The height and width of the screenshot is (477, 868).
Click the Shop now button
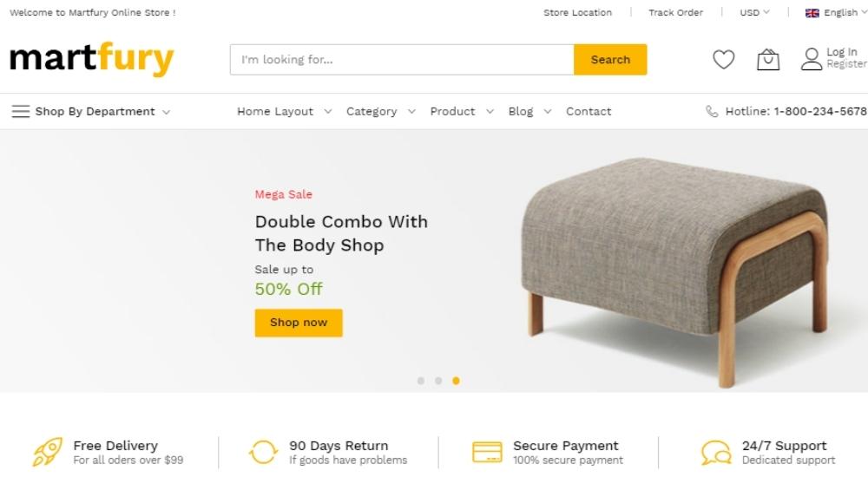coord(299,323)
